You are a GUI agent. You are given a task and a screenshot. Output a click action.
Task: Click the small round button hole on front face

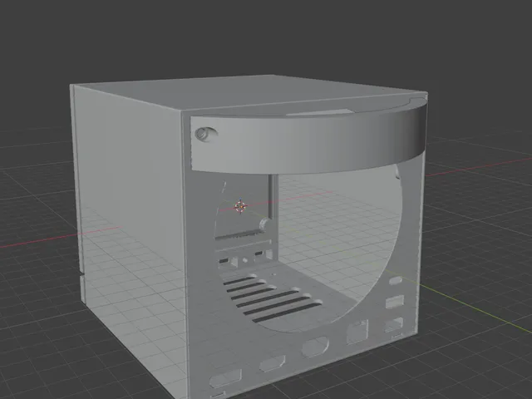pos(205,134)
